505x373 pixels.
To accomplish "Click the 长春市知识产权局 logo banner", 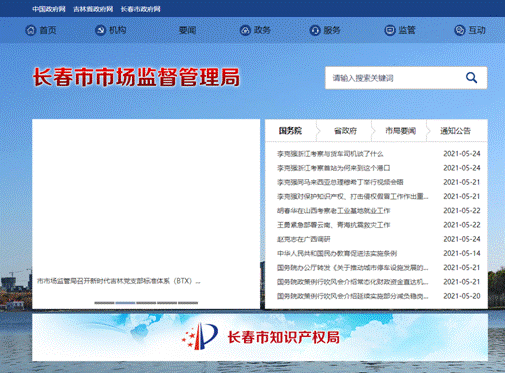I will pos(260,337).
